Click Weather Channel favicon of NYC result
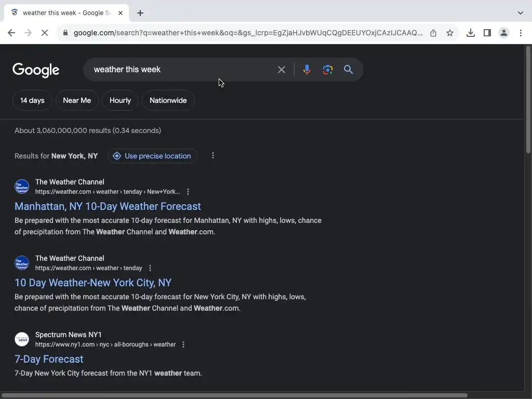Image resolution: width=532 pixels, height=399 pixels. coord(22,263)
